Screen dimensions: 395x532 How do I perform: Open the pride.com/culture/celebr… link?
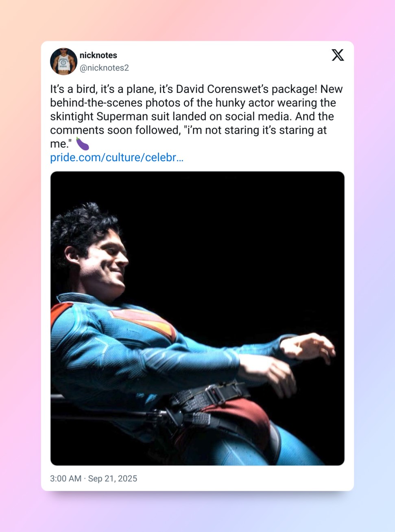(x=117, y=158)
